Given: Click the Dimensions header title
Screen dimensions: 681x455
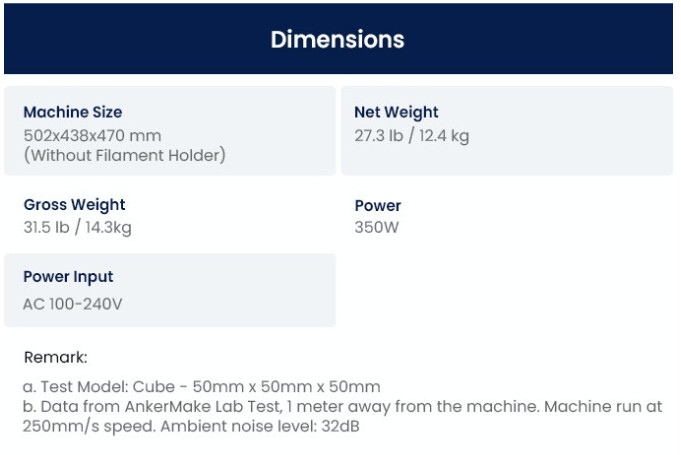Looking at the screenshot, I should pyautogui.click(x=337, y=40).
